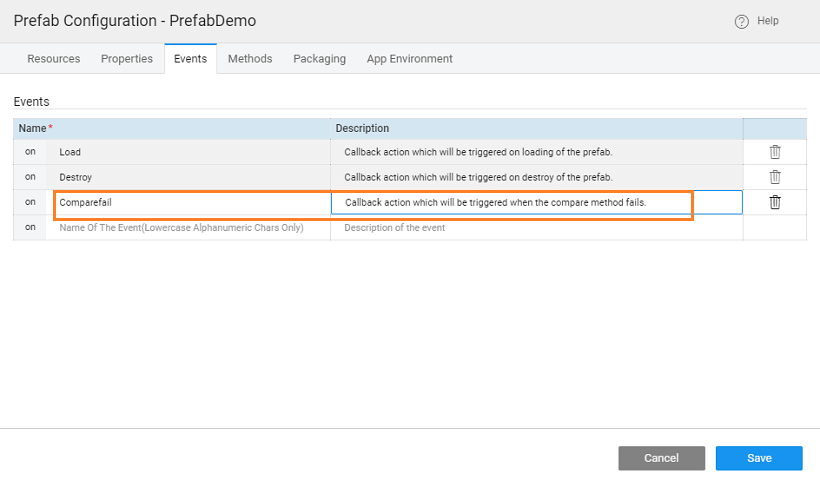The height and width of the screenshot is (487, 820).
Task: Delete the Destroy event with trash icon
Action: tap(775, 177)
